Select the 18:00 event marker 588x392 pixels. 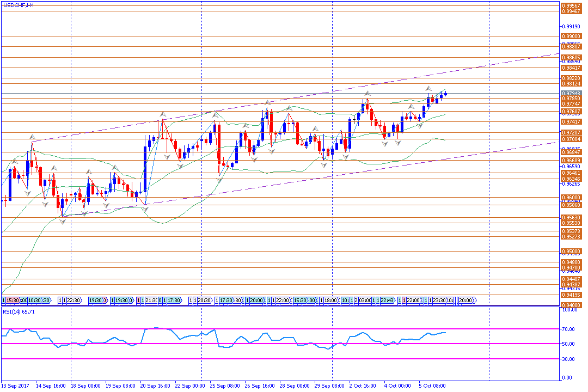pos(331,300)
